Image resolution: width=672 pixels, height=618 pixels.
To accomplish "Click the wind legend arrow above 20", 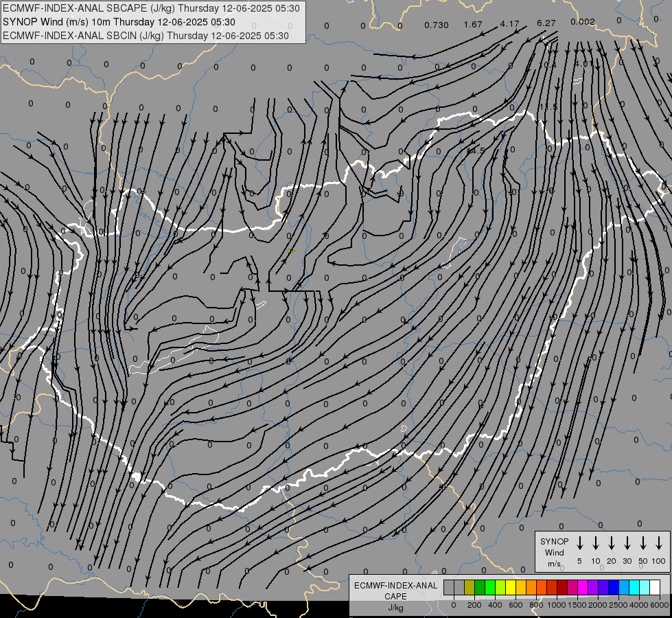I will (611, 543).
